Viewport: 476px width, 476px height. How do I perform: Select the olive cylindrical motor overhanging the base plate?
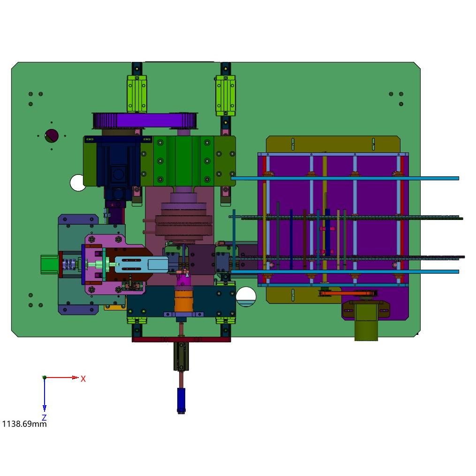point(366,322)
